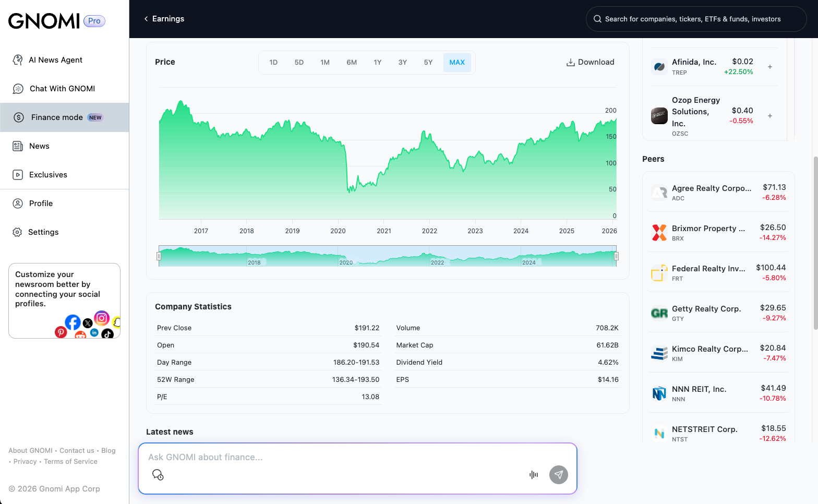Click the voice input waveform icon
Image resolution: width=818 pixels, height=504 pixels.
pyautogui.click(x=533, y=475)
